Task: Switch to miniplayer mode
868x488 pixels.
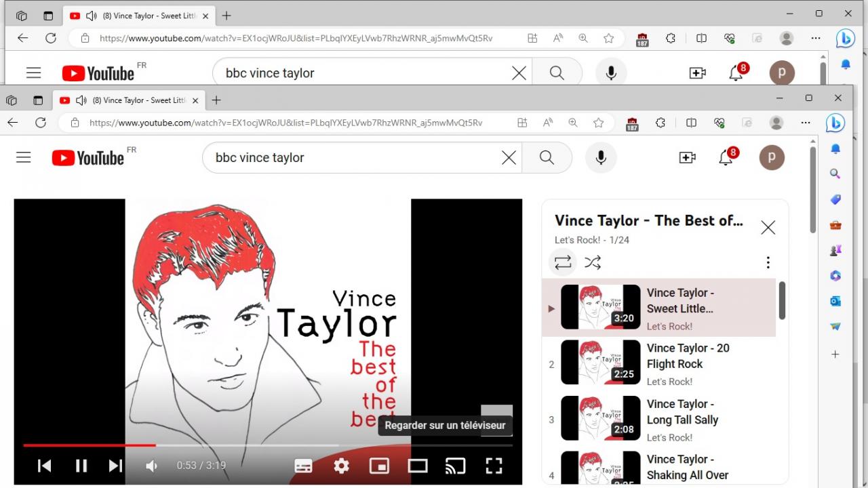Action: coord(379,466)
